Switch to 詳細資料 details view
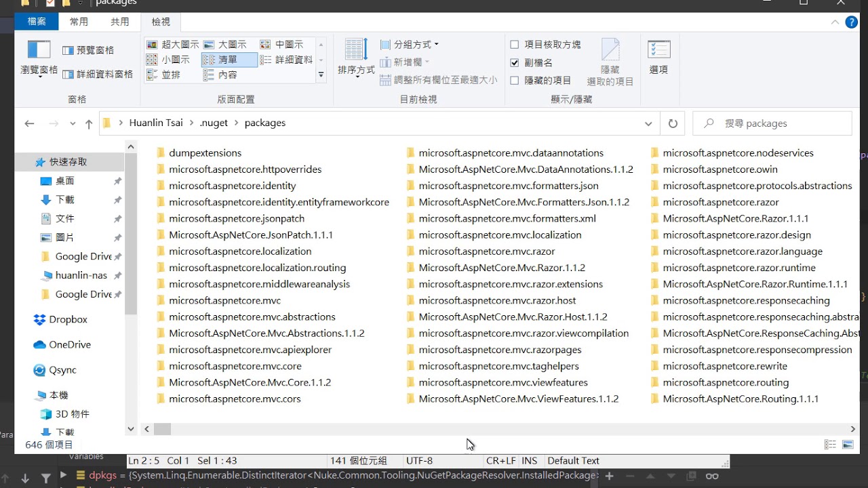This screenshot has height=488, width=868. [x=286, y=60]
